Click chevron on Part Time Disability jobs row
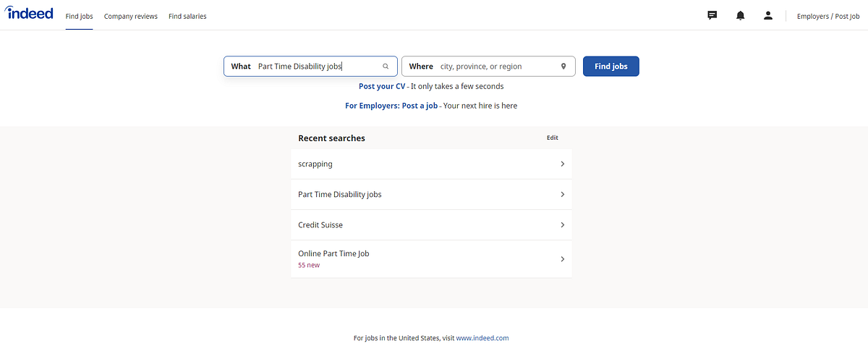This screenshot has height=354, width=868. coord(563,195)
